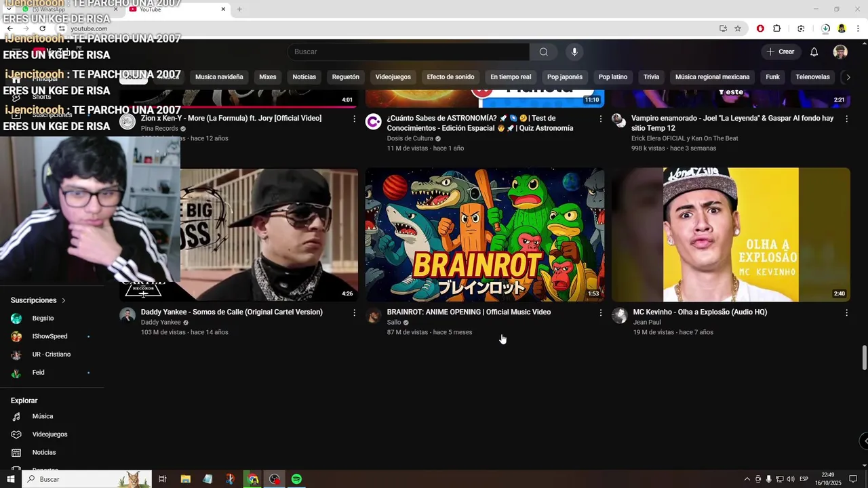This screenshot has width=868, height=488.
Task: Click the YouTube search magnifier button
Action: (543, 52)
